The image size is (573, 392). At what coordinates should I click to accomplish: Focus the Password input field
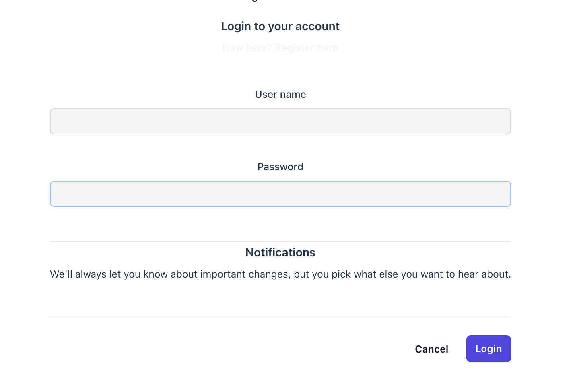point(280,194)
